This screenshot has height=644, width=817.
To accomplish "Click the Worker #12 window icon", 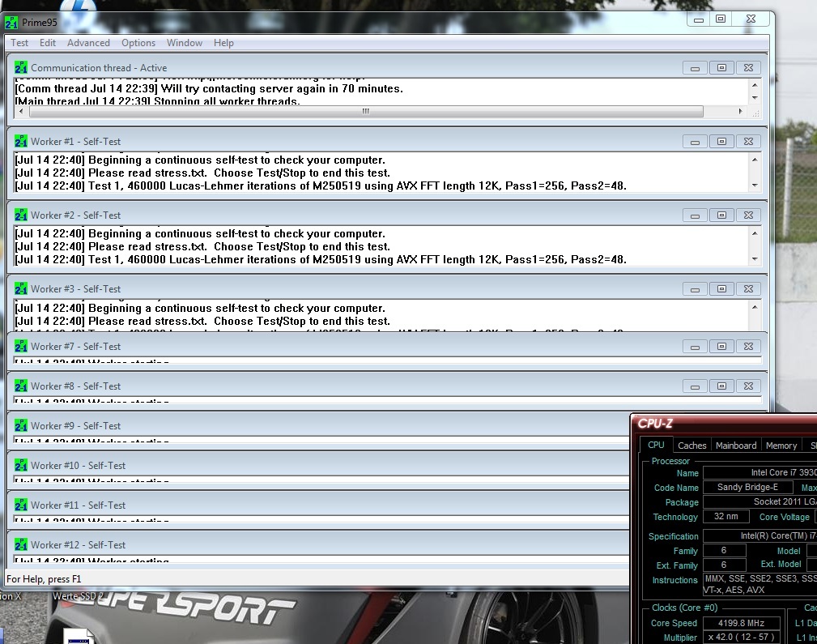I will point(21,544).
